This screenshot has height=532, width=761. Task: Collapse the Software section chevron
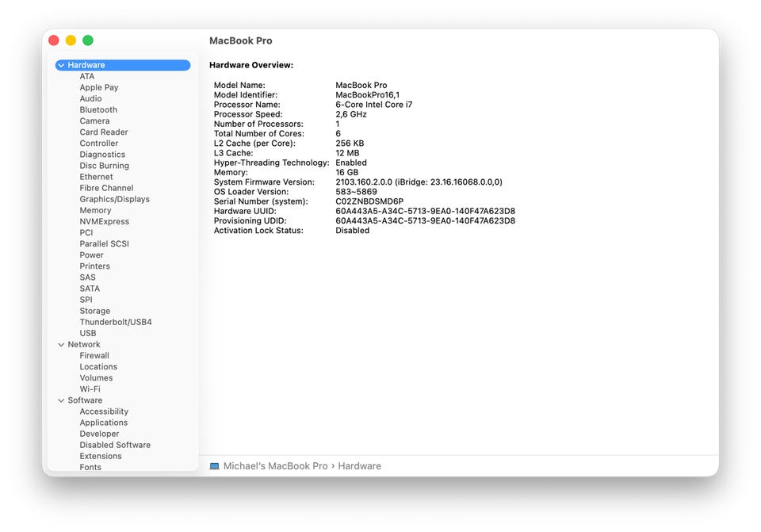61,400
